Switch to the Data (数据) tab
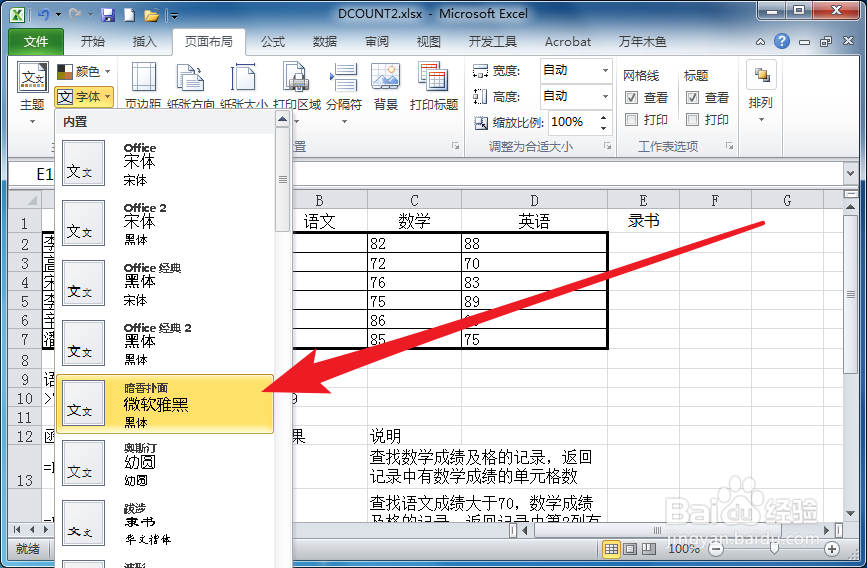This screenshot has height=568, width=867. pyautogui.click(x=325, y=41)
